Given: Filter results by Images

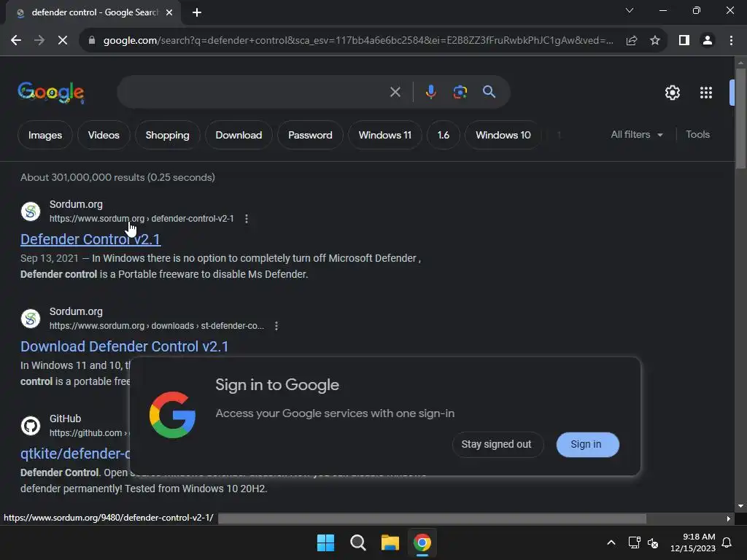Looking at the screenshot, I should click(x=45, y=135).
